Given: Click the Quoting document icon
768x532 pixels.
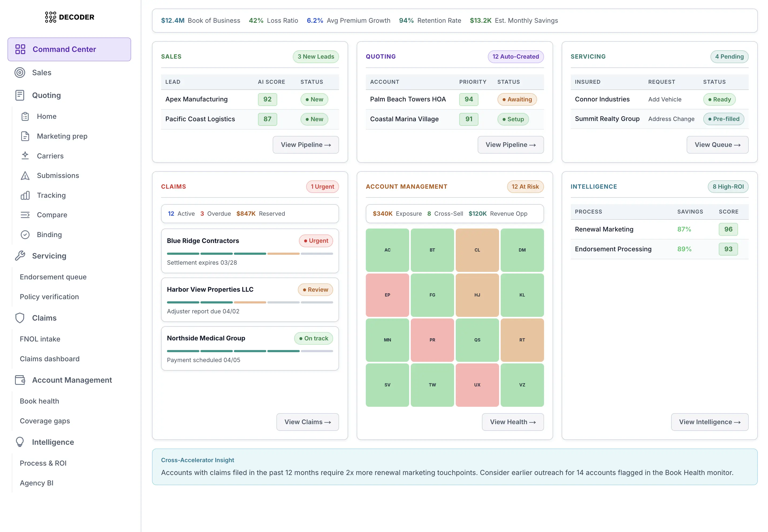Looking at the screenshot, I should pyautogui.click(x=20, y=95).
